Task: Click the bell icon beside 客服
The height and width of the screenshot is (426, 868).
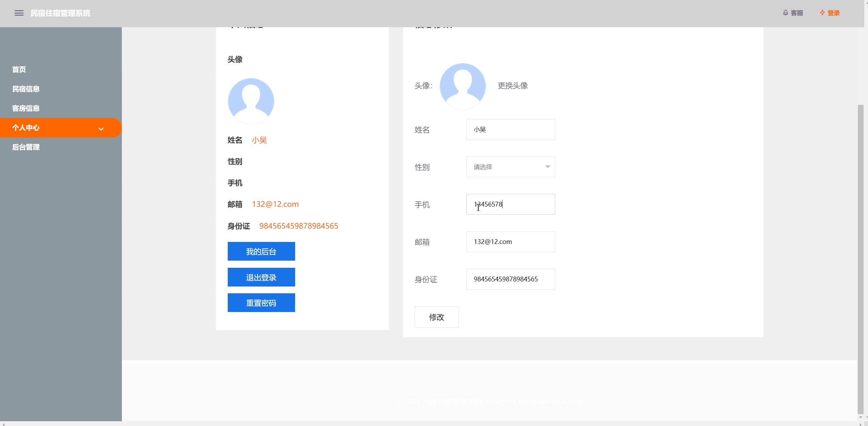Action: (786, 13)
